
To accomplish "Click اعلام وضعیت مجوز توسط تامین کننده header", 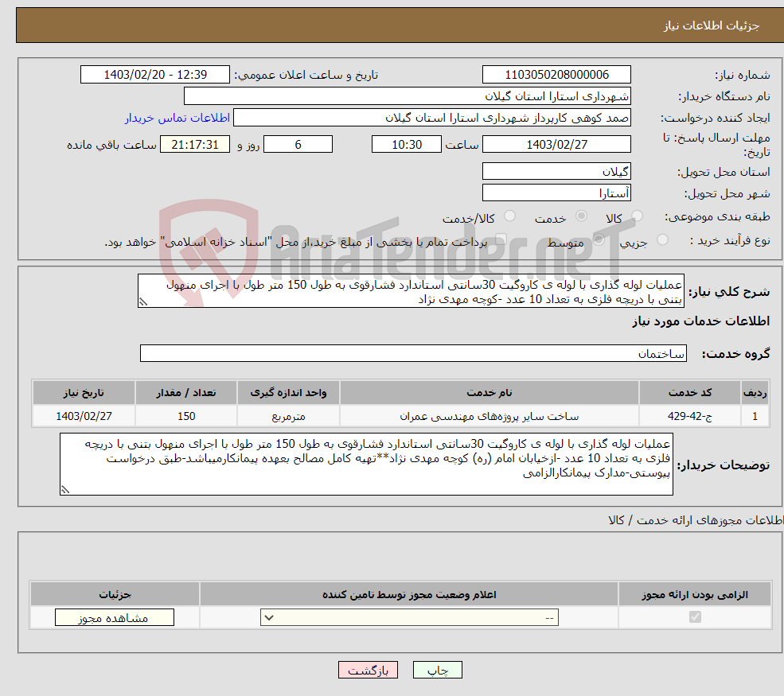I will (x=409, y=594).
